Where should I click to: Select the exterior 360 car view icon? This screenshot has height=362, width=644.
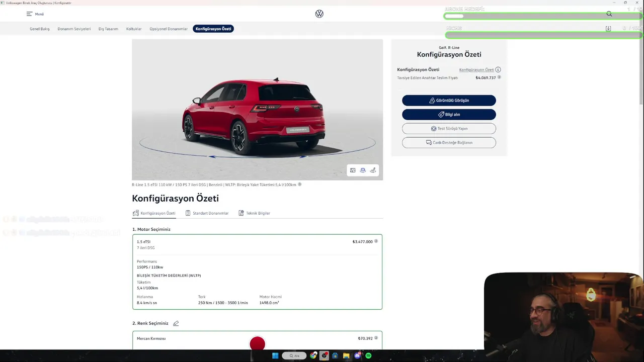coord(363,170)
